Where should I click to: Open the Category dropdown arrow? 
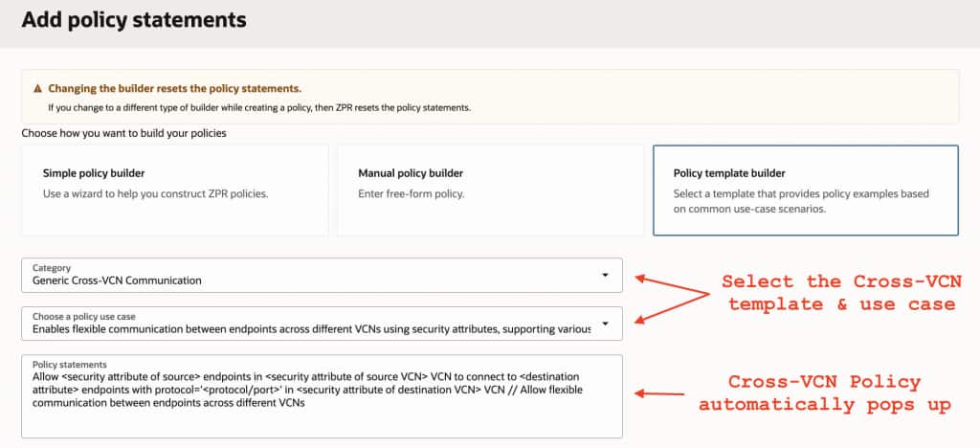tap(605, 276)
